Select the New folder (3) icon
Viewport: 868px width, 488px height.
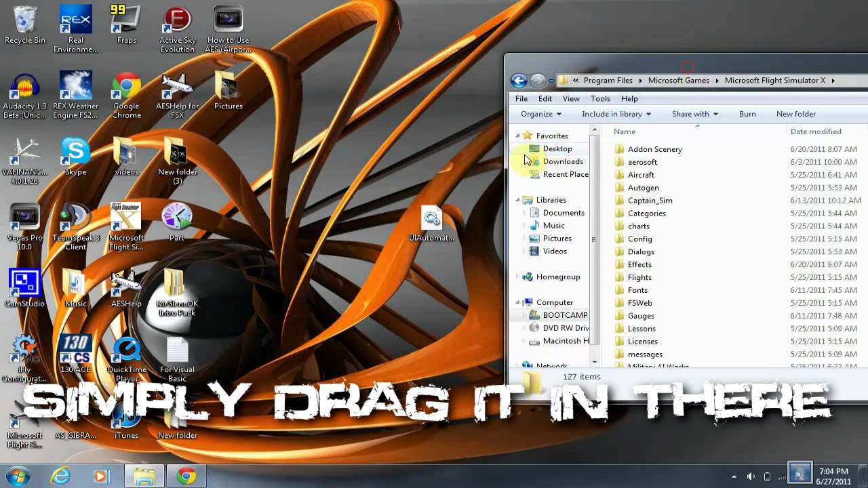(x=177, y=161)
